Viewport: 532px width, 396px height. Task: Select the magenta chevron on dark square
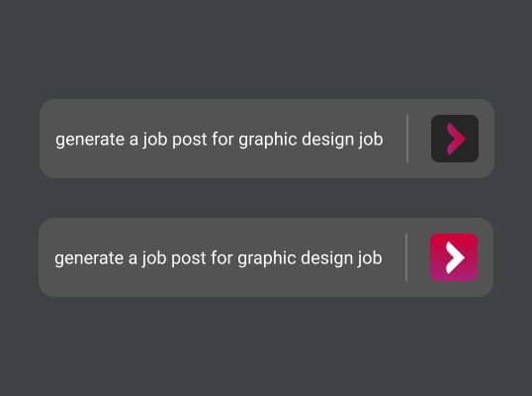(455, 139)
